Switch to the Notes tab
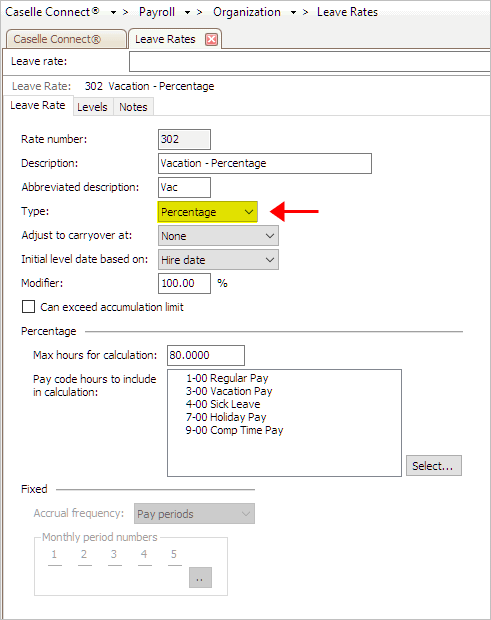Screen dimensions: 491x620 (133, 107)
